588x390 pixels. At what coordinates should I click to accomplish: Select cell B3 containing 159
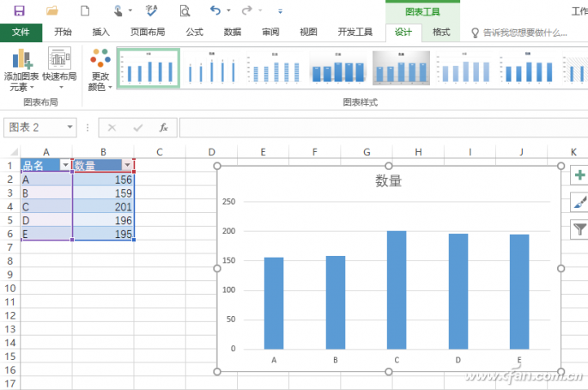click(103, 193)
